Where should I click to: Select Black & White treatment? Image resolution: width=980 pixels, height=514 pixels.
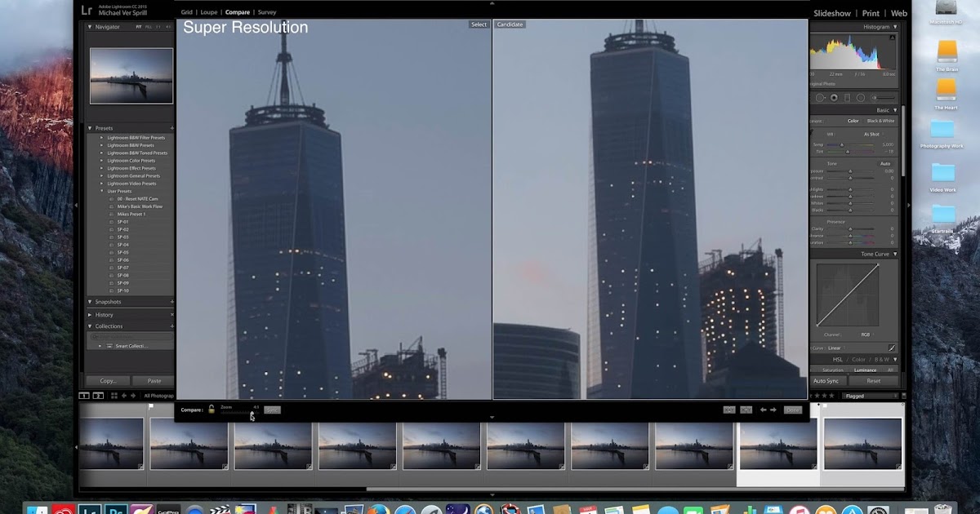click(880, 121)
